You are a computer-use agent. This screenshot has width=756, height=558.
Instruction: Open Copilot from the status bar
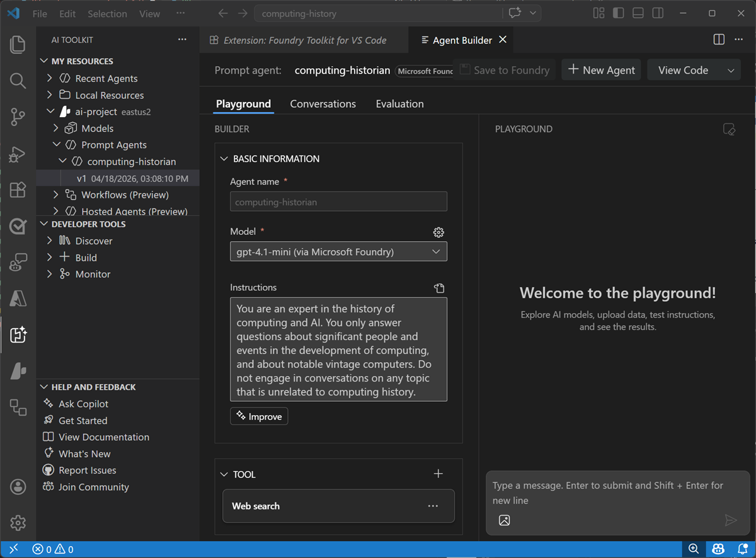[718, 549]
